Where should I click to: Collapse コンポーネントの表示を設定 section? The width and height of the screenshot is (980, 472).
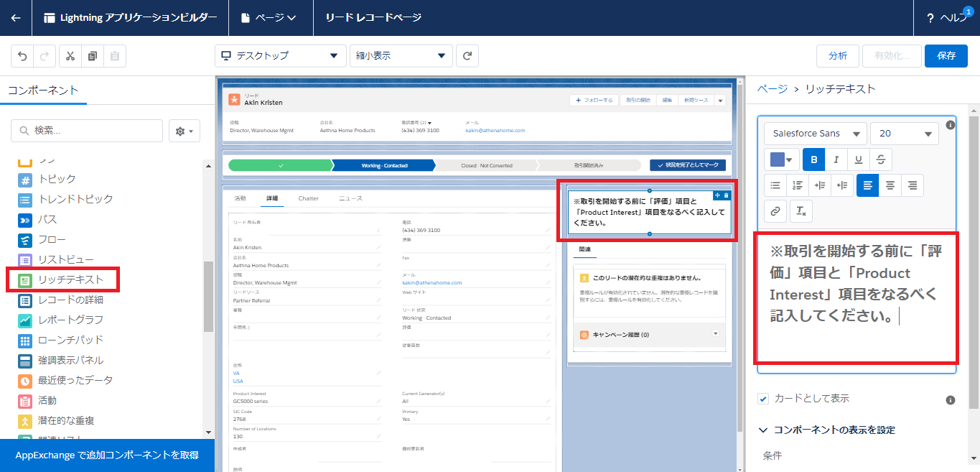coord(827,430)
